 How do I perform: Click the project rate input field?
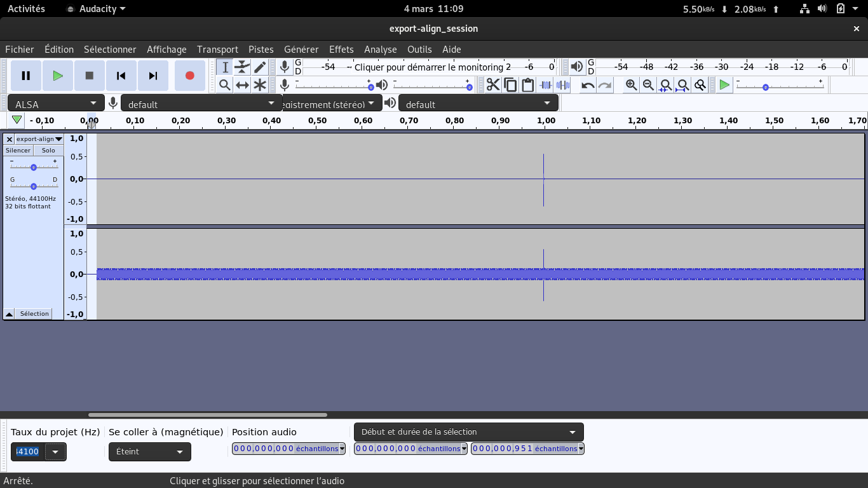[x=28, y=452]
